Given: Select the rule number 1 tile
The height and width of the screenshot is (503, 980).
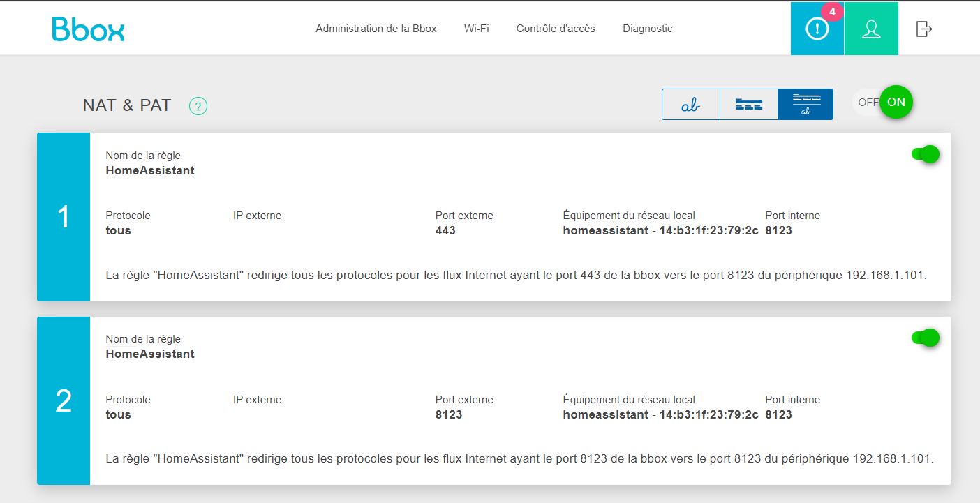Looking at the screenshot, I should [64, 217].
